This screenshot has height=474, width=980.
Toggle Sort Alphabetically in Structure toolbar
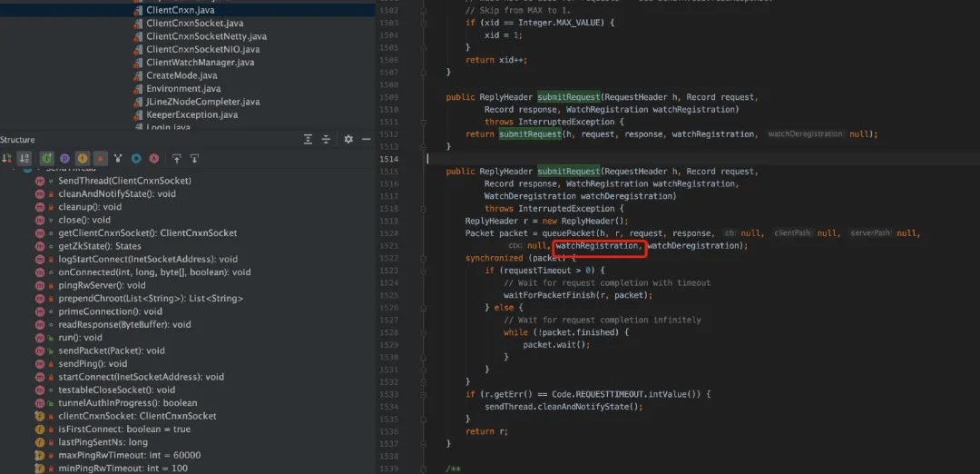pos(24,158)
